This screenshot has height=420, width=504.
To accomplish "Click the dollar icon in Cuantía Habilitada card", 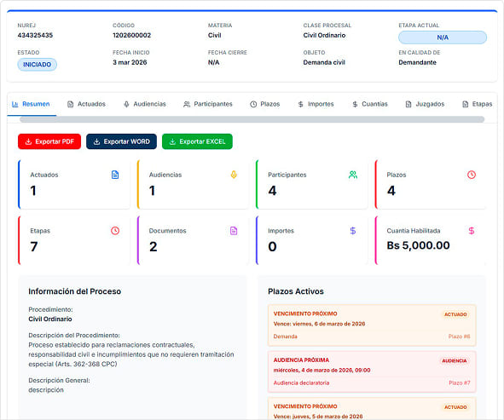I will (472, 231).
